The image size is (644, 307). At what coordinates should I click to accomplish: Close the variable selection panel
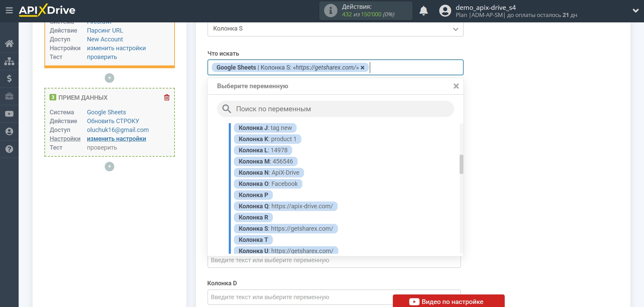point(456,86)
